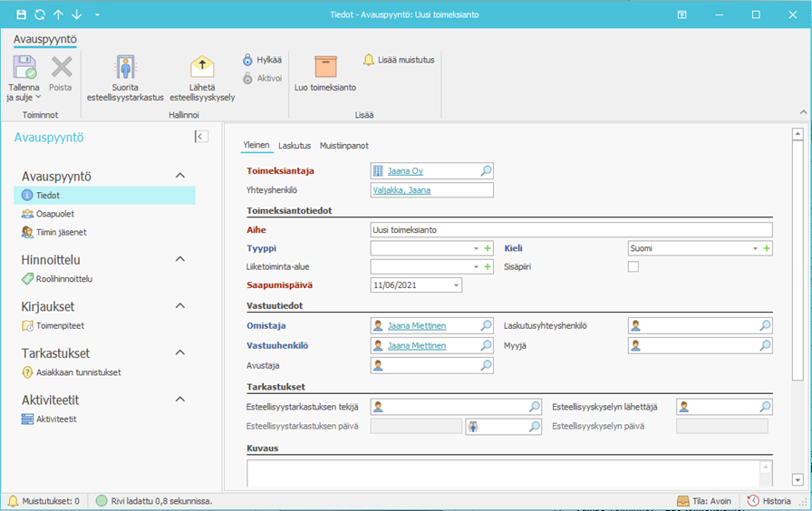Click the Poista delete icon
Viewport: 812px width, 511px height.
(x=61, y=67)
